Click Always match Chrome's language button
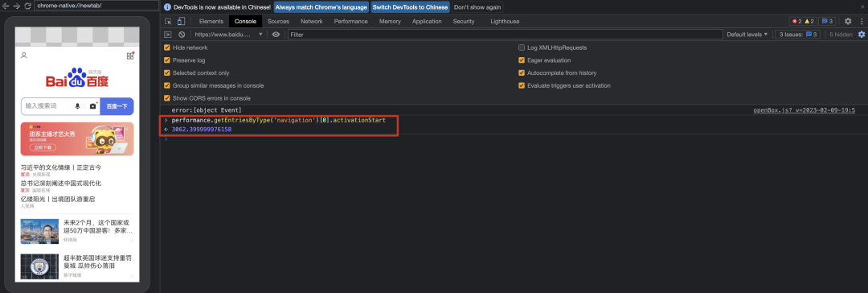This screenshot has width=868, height=293. (321, 7)
